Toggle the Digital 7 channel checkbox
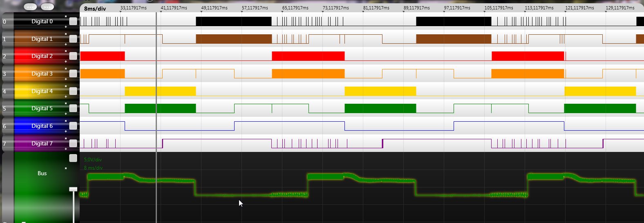Image resolution: width=644 pixels, height=223 pixels. [x=73, y=143]
